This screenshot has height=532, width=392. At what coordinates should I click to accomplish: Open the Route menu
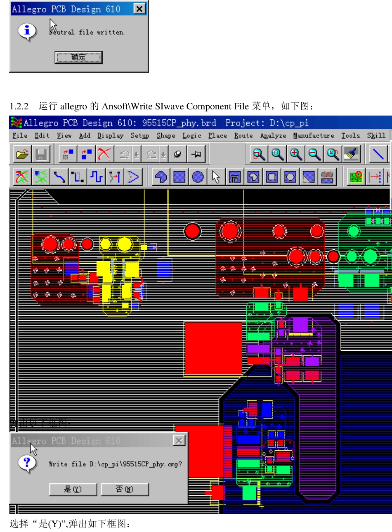(x=243, y=136)
